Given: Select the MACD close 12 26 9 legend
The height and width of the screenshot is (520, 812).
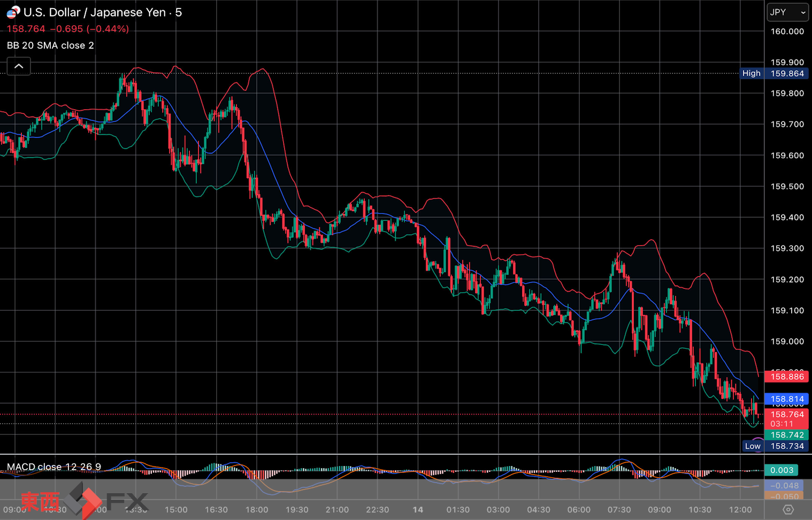Looking at the screenshot, I should coord(54,467).
